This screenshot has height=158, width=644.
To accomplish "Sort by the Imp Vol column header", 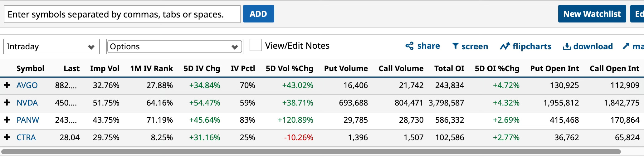I will coord(105,68).
